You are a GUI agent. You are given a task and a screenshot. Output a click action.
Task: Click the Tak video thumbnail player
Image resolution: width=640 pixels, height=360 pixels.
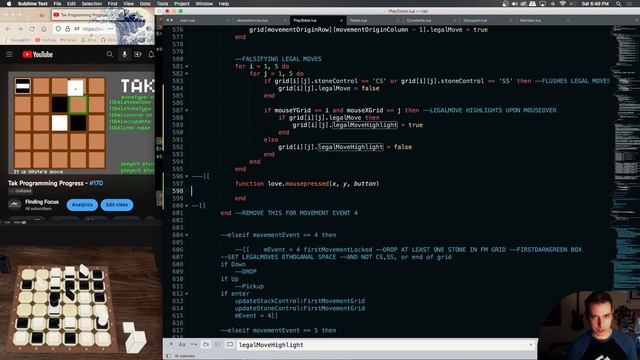(81, 123)
